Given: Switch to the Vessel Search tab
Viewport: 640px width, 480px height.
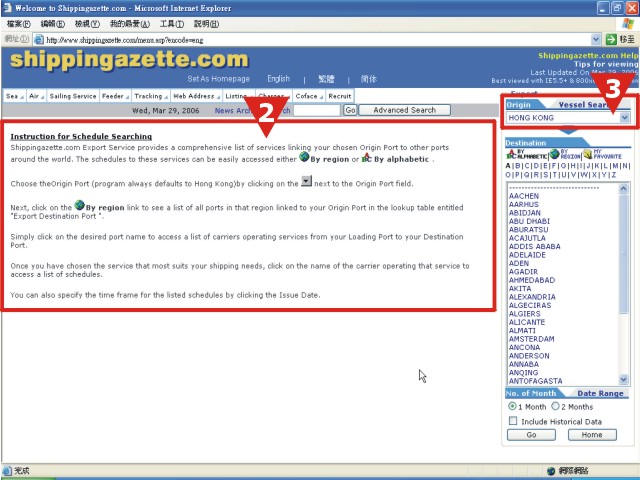Looking at the screenshot, I should click(x=584, y=105).
